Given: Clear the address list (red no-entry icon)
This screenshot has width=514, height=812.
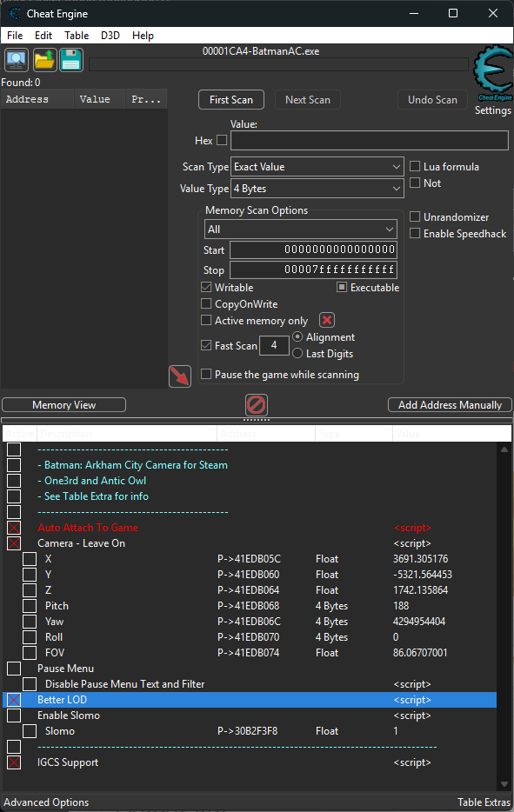Looking at the screenshot, I should [x=257, y=405].
